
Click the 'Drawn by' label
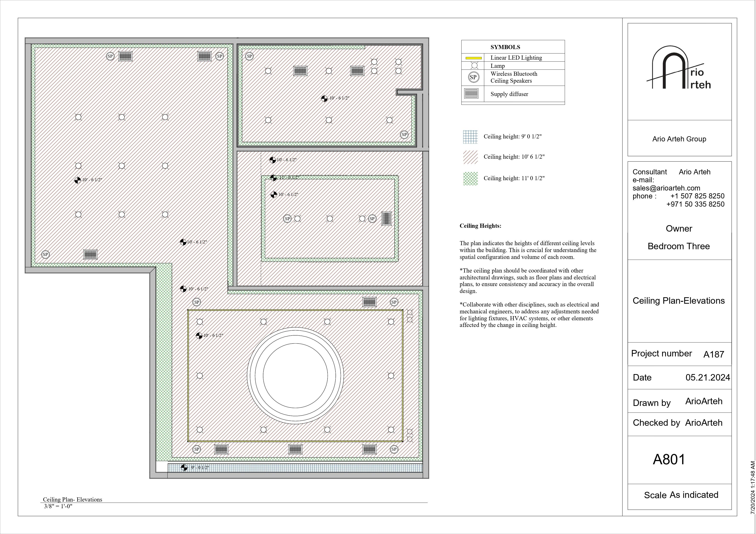click(652, 403)
